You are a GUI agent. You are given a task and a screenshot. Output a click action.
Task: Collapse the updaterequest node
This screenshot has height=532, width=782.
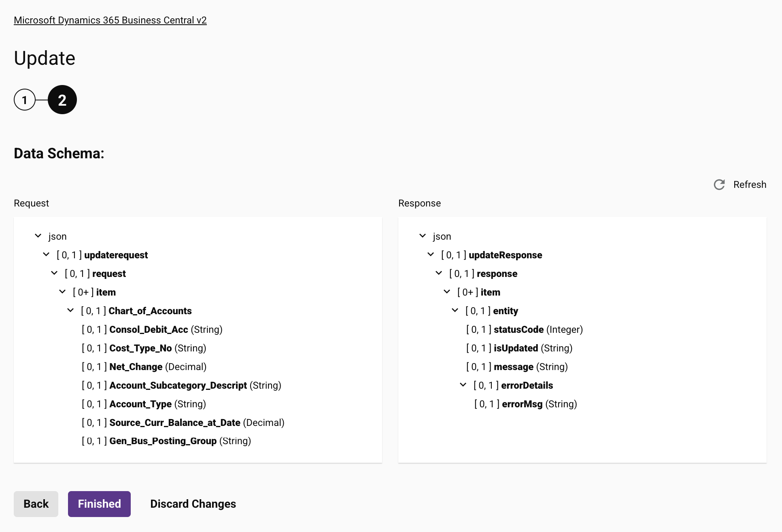pyautogui.click(x=46, y=254)
